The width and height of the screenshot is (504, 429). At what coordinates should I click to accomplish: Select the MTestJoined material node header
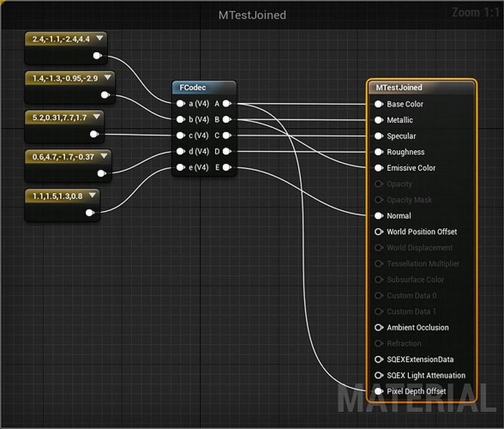click(x=421, y=87)
